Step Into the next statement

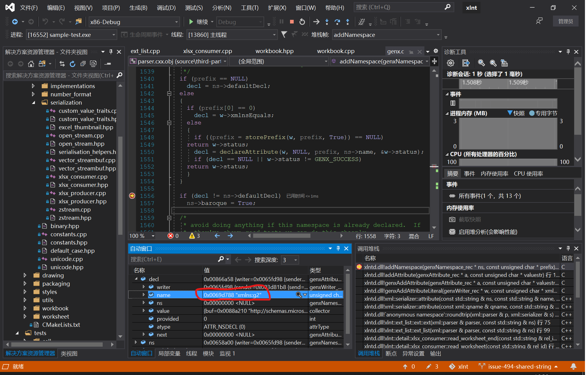(327, 22)
